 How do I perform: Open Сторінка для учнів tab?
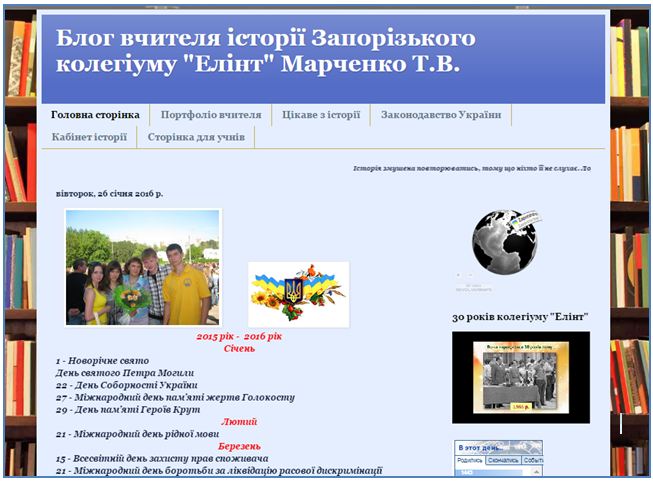(x=196, y=137)
